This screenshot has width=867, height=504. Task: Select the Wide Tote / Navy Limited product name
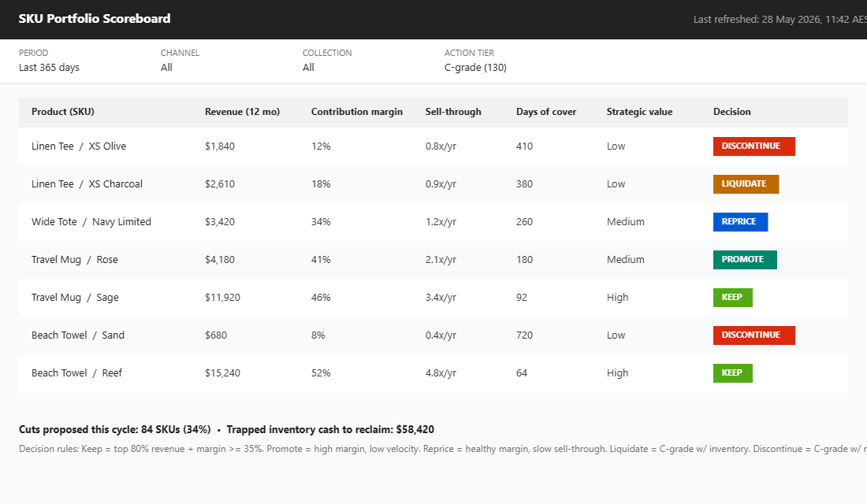tap(91, 222)
